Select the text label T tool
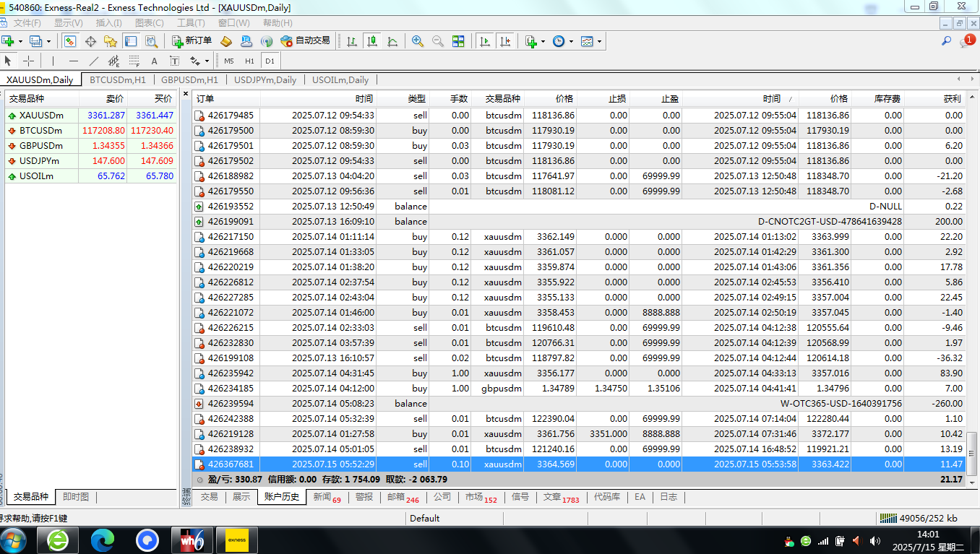 pyautogui.click(x=174, y=61)
